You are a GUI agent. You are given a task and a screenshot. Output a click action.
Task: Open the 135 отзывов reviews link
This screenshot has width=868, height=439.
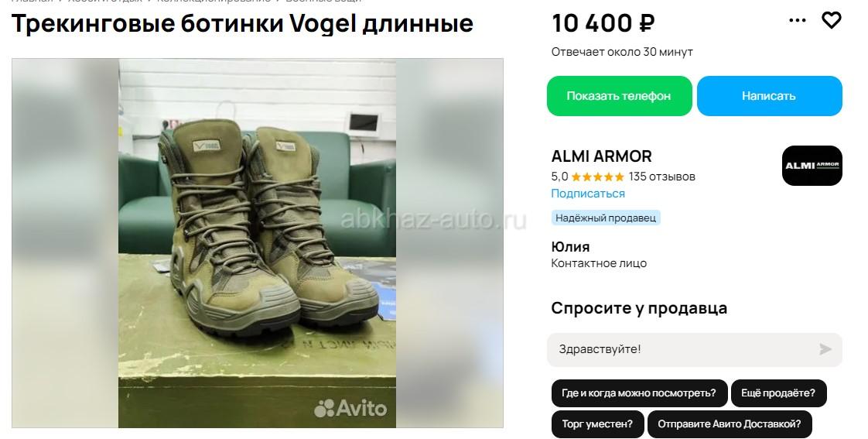coord(661,177)
